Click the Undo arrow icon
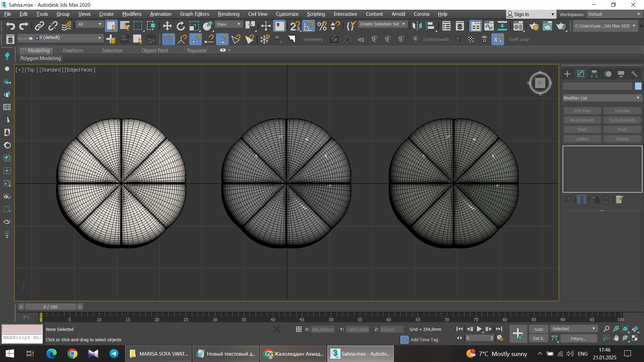The image size is (644, 362). coord(10,26)
